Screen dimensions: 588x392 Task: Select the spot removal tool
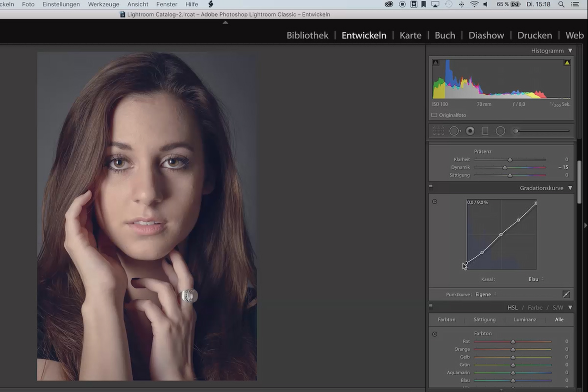455,131
